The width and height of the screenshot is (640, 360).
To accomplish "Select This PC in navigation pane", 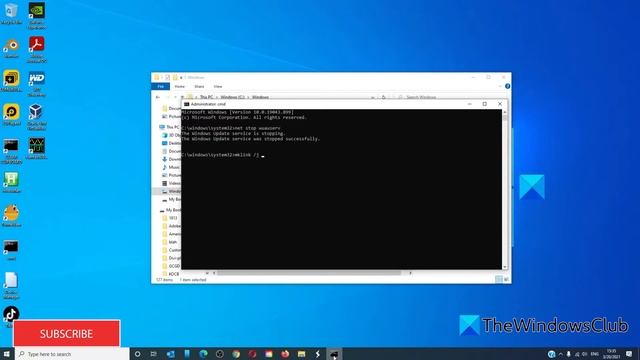I will point(170,127).
